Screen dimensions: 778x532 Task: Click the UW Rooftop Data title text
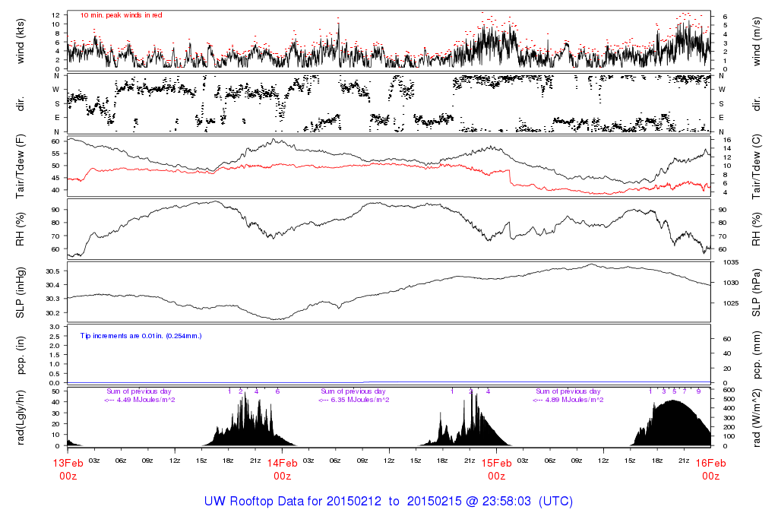pyautogui.click(x=388, y=502)
